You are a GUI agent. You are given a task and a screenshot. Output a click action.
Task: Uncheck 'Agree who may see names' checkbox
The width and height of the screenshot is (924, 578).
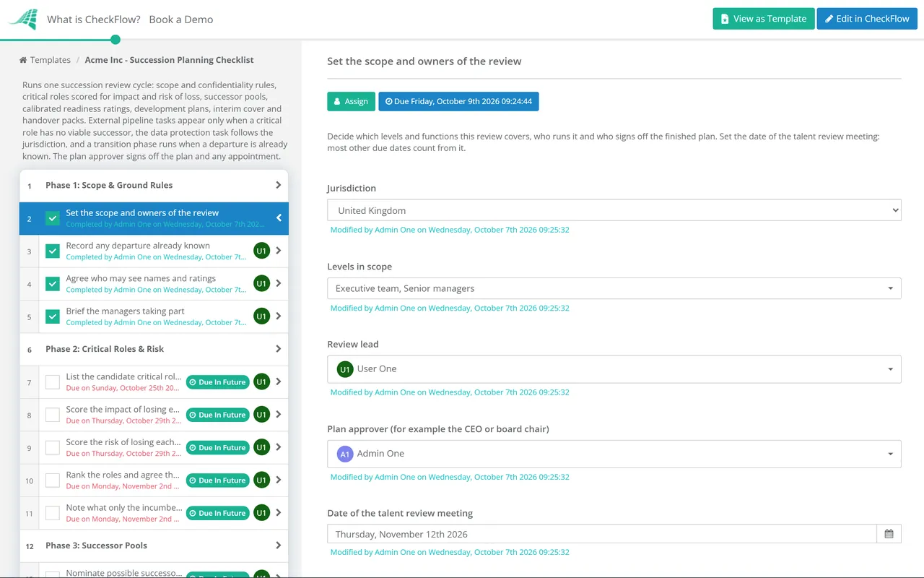[x=53, y=284]
